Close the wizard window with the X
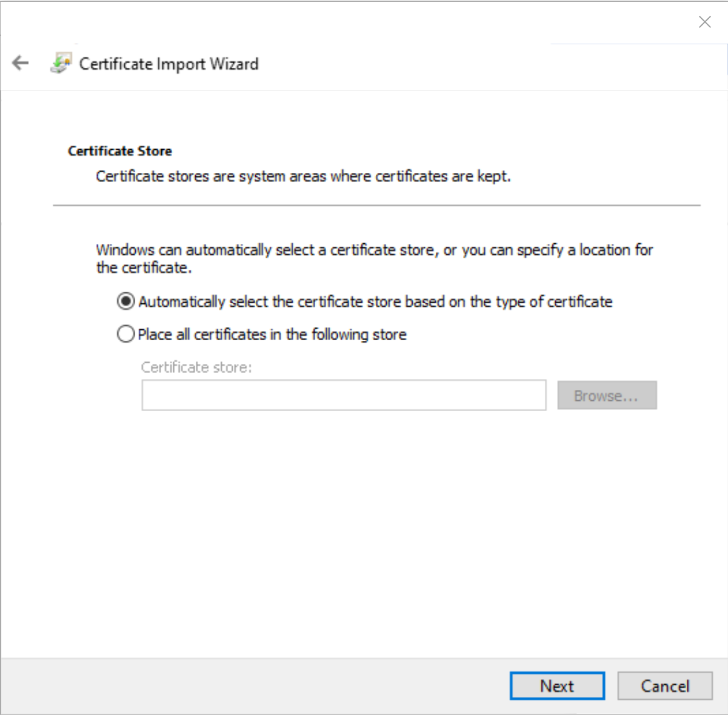This screenshot has width=728, height=715. 704,22
